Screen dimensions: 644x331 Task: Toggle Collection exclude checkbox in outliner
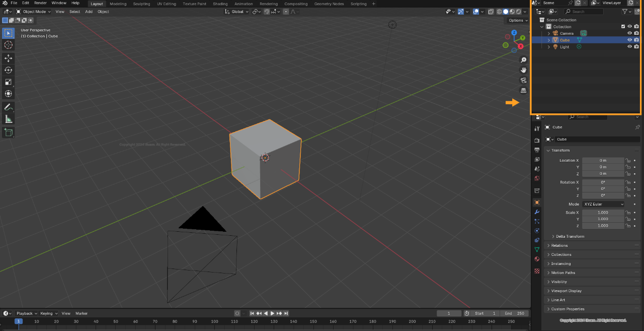pos(623,27)
